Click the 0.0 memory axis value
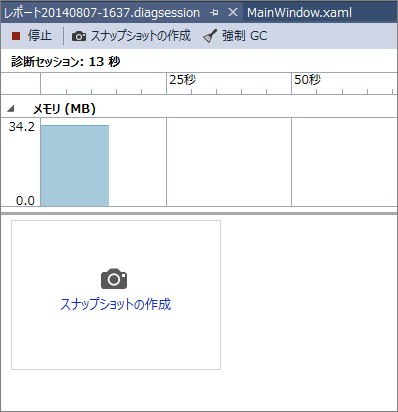This screenshot has width=398, height=412. [x=25, y=200]
